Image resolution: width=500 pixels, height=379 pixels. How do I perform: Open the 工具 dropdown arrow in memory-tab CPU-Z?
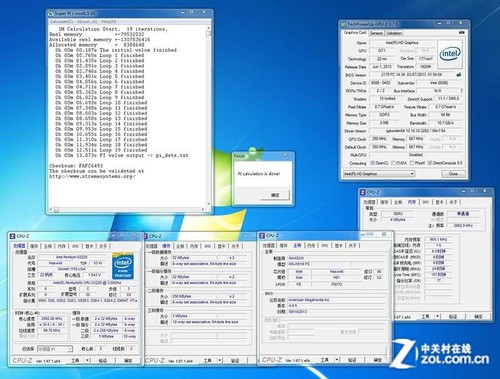(x=437, y=316)
